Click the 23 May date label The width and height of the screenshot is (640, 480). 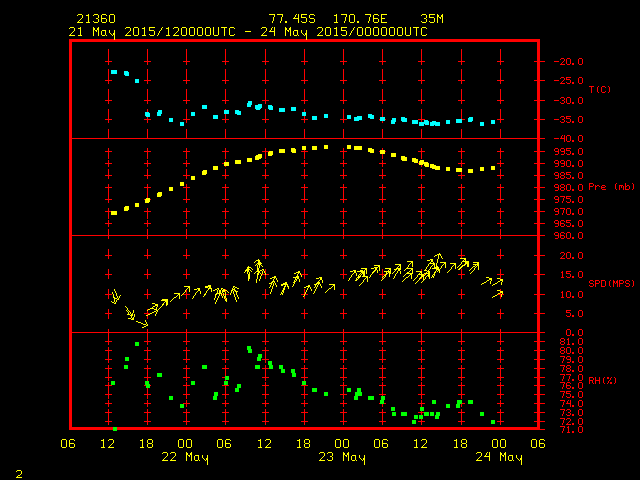click(x=342, y=457)
